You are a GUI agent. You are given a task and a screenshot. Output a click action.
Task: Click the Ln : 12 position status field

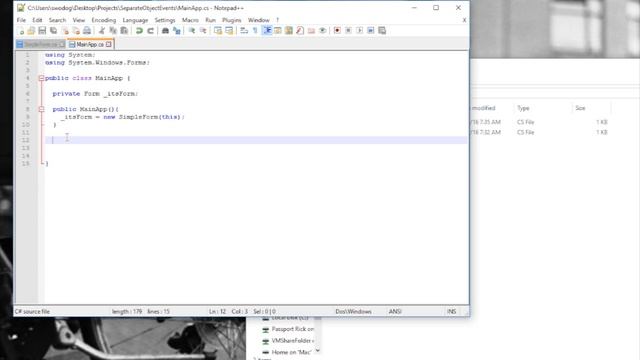pos(218,311)
